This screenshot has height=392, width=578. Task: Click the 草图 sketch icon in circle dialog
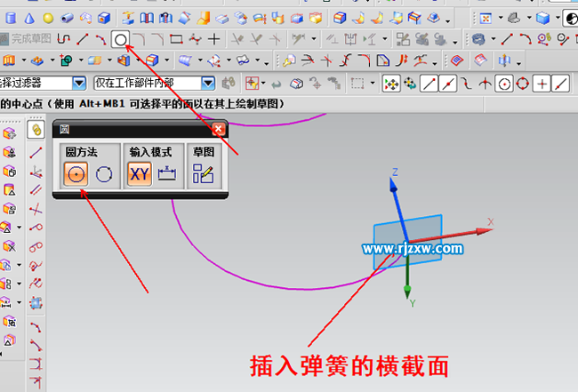pos(203,173)
